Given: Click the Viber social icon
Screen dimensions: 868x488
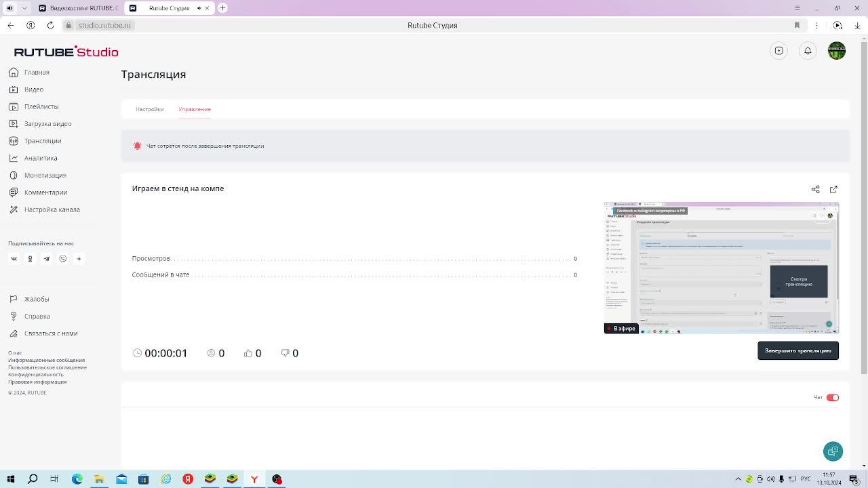Looking at the screenshot, I should [62, 259].
